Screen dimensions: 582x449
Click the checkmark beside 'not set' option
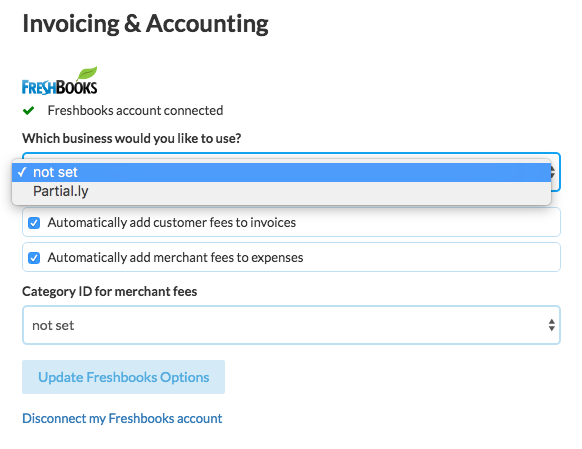point(22,172)
